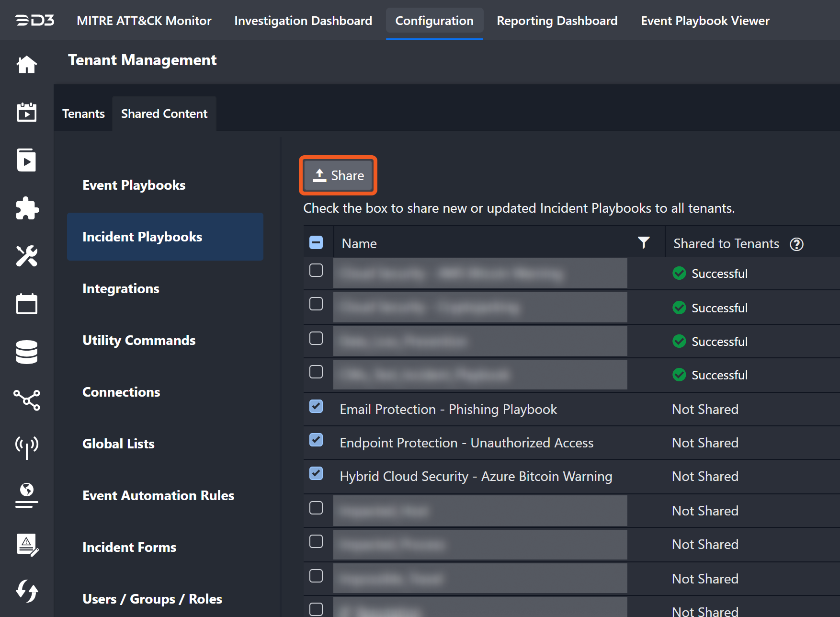The image size is (840, 617).
Task: Click the network nodes share icon
Action: coord(27,400)
